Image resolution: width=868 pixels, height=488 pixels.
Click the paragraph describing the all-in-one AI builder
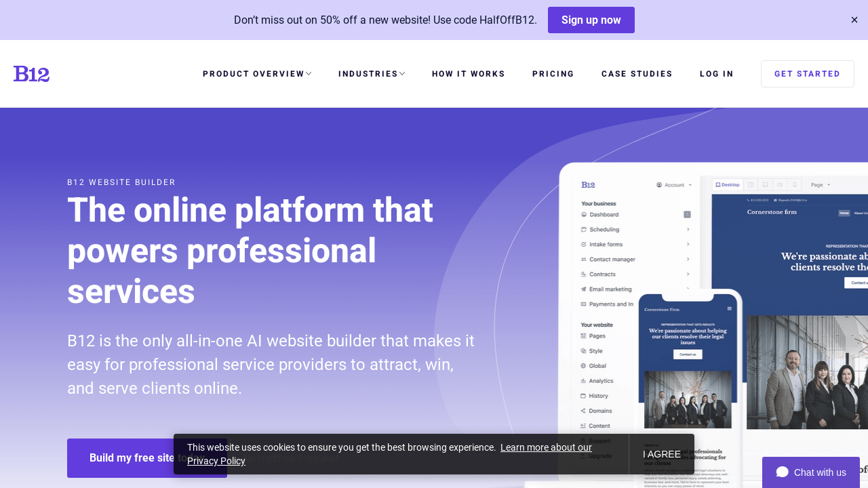(271, 365)
